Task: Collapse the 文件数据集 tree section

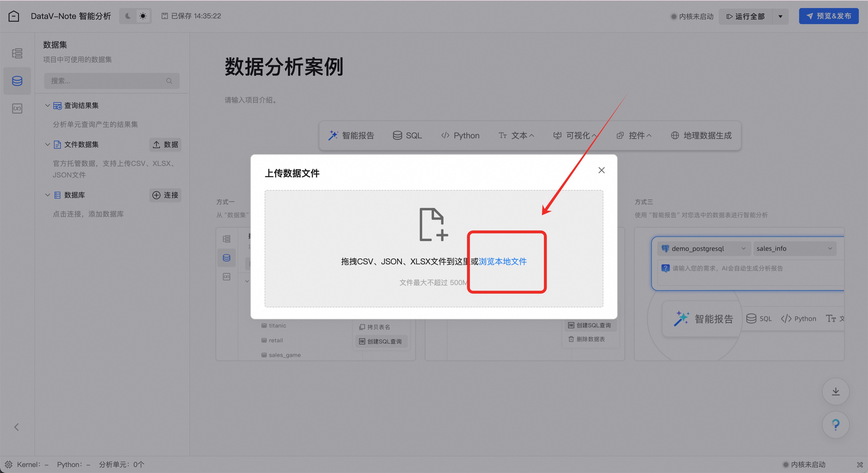Action: 48,145
